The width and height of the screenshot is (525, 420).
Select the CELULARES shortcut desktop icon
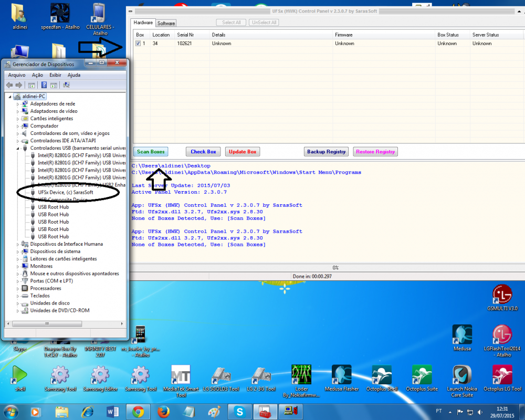[100, 19]
